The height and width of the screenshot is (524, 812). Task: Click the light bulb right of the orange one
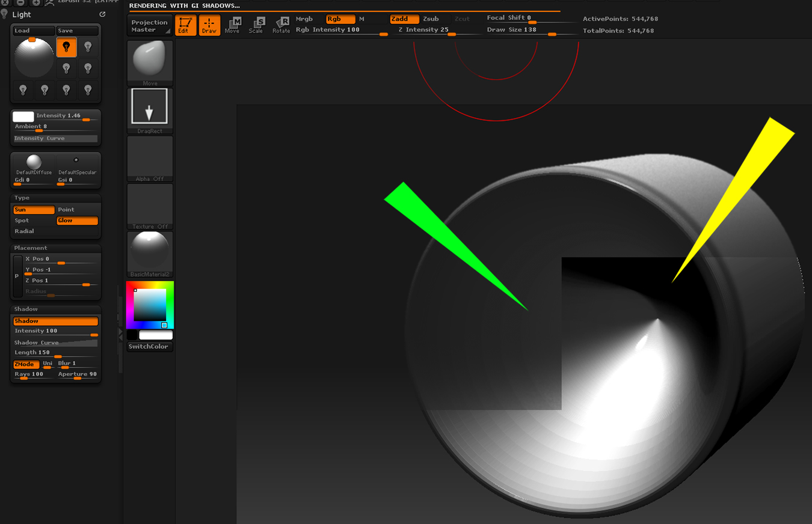88,47
